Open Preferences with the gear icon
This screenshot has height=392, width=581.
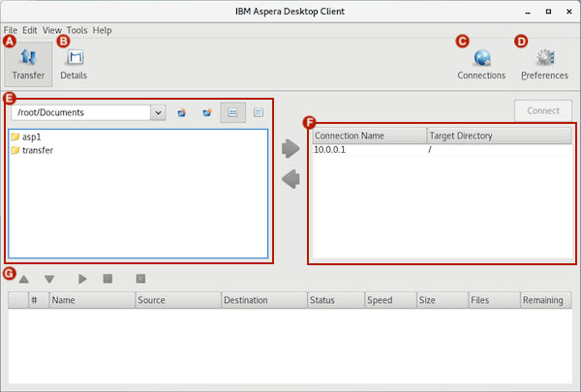pos(544,64)
